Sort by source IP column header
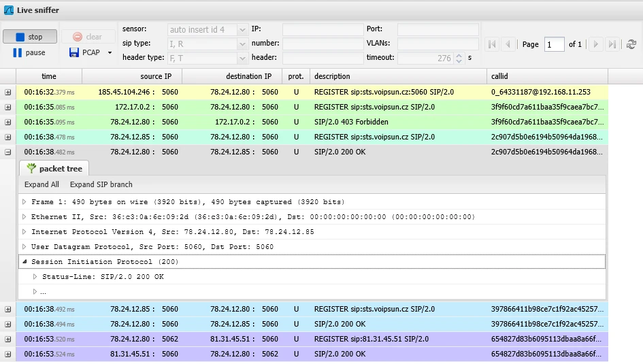643x364 pixels. coord(132,76)
